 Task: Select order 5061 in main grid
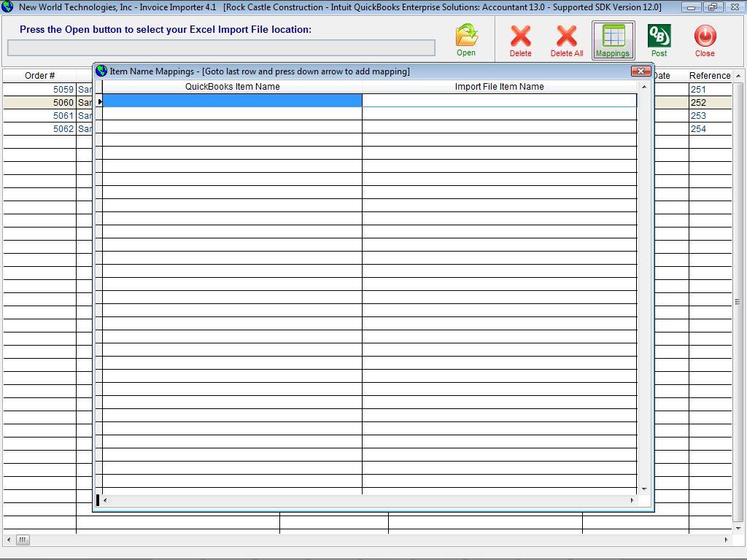coord(63,116)
